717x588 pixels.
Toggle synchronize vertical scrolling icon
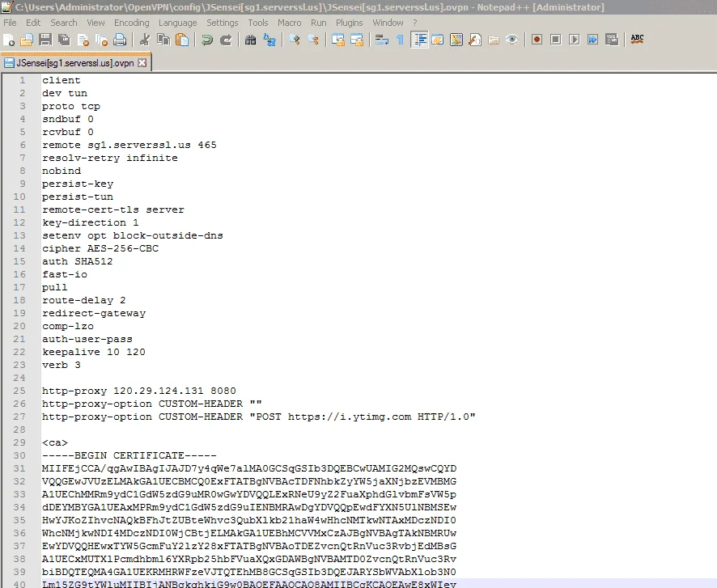338,40
